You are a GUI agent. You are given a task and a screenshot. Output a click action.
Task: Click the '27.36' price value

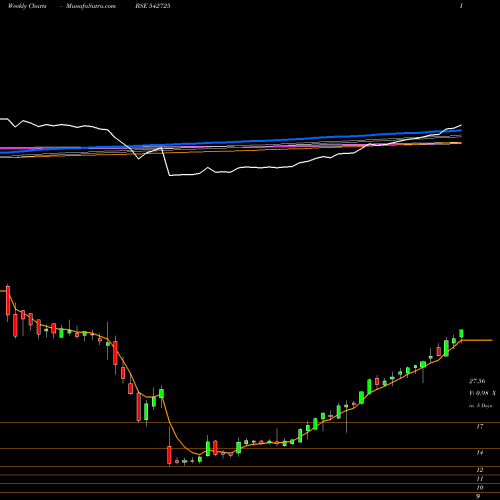click(x=477, y=381)
